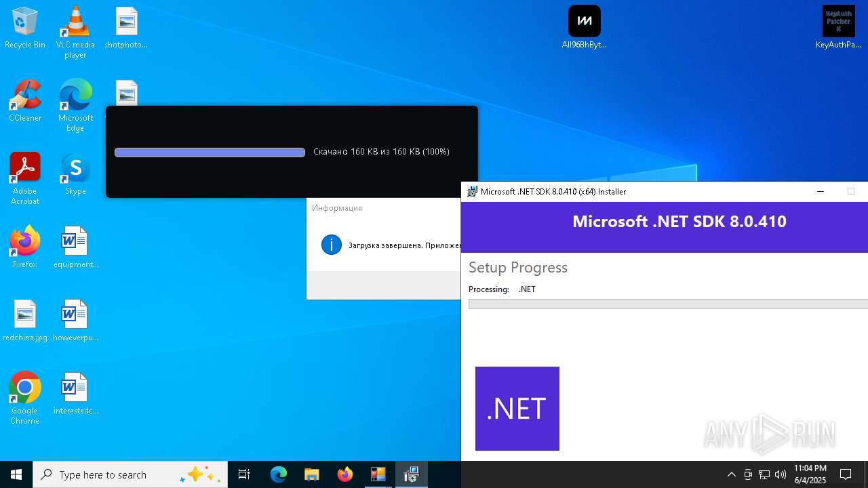The width and height of the screenshot is (868, 488).
Task: Select the howeverpu Word document icon
Action: point(75,321)
